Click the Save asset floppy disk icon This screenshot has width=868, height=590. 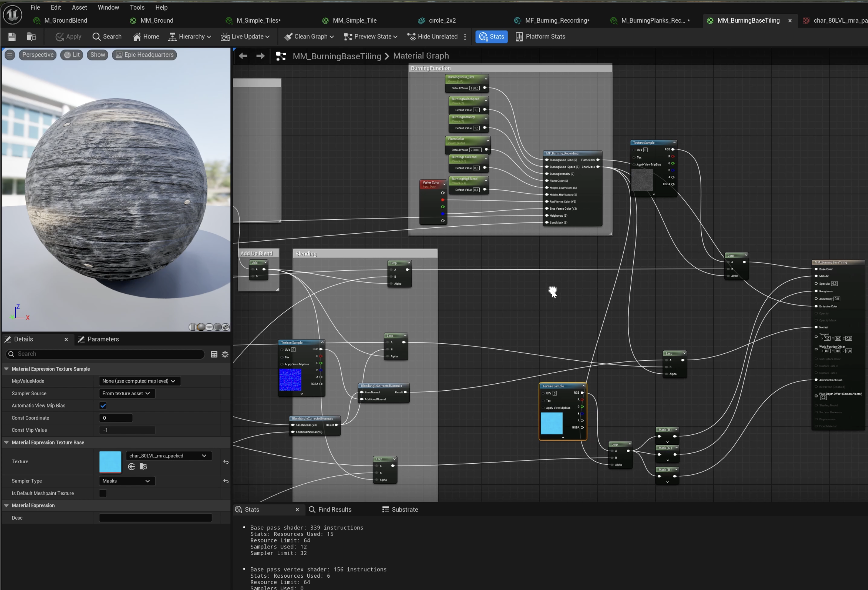coord(12,36)
